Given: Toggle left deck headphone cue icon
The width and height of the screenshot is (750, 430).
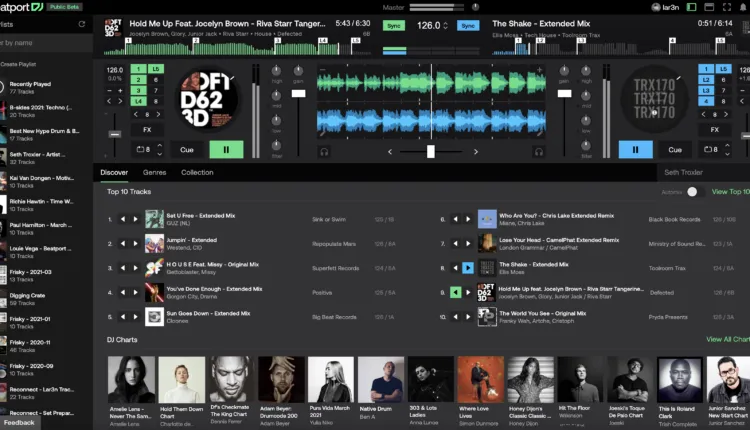Looking at the screenshot, I should click(x=324, y=152).
